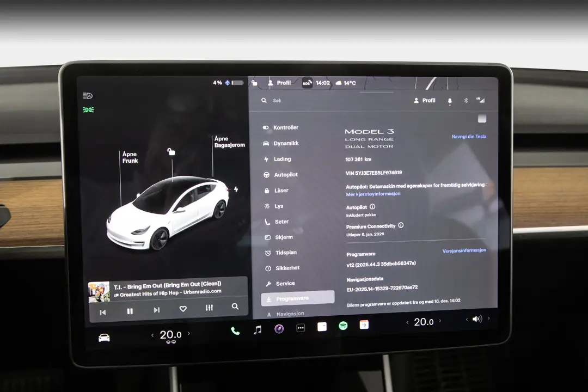
Task: Select the Lading menu item
Action: (277, 159)
